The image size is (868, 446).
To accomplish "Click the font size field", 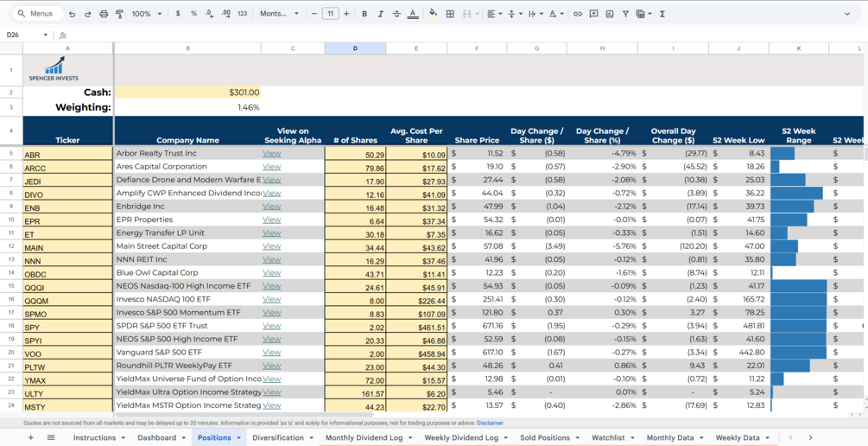I will [x=331, y=14].
